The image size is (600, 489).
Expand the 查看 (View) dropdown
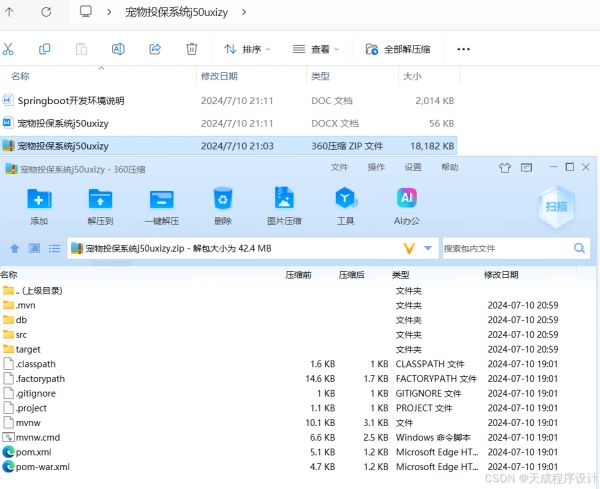click(x=316, y=49)
